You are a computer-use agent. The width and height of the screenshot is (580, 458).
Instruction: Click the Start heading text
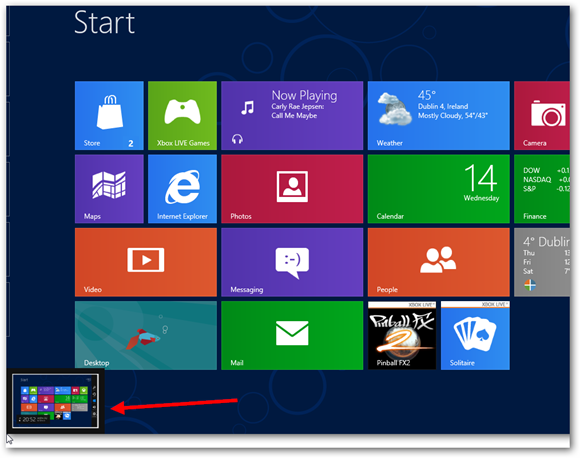click(x=104, y=23)
